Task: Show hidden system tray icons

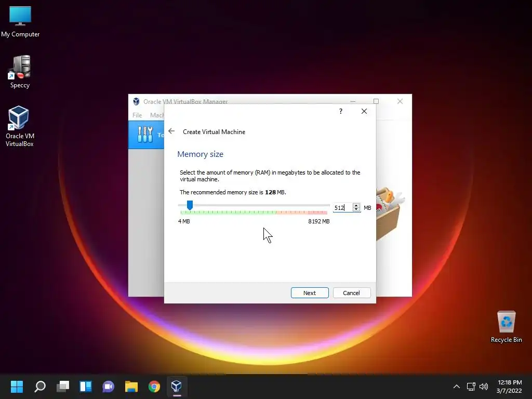Action: point(457,387)
